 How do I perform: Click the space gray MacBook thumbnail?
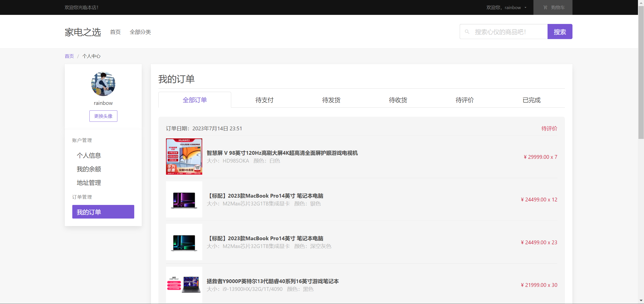(184, 242)
